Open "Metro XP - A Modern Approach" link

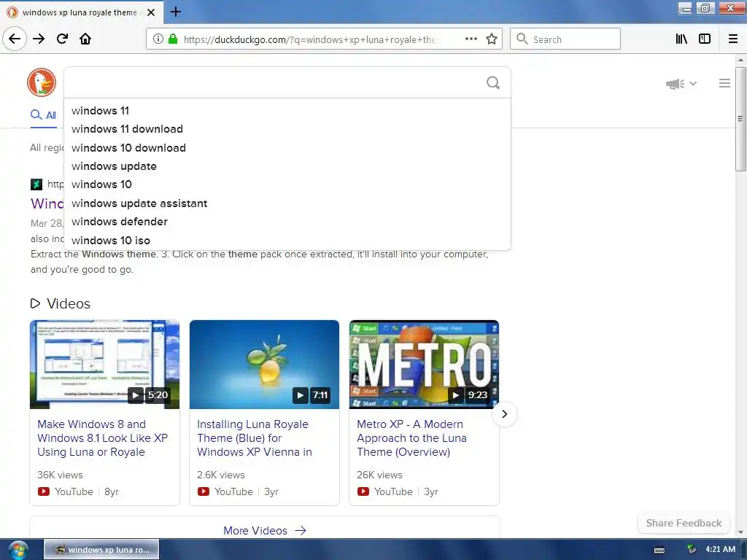411,438
